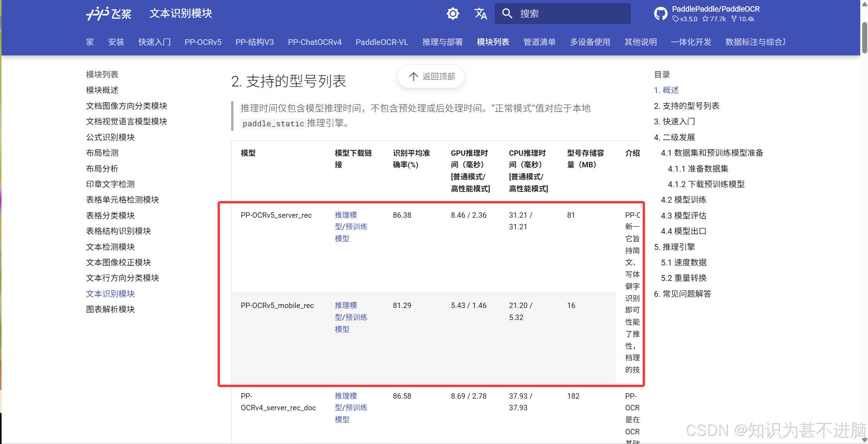Viewport: 868px width, 444px height.
Task: Jump to 4.2 模型训练
Action: (x=684, y=200)
